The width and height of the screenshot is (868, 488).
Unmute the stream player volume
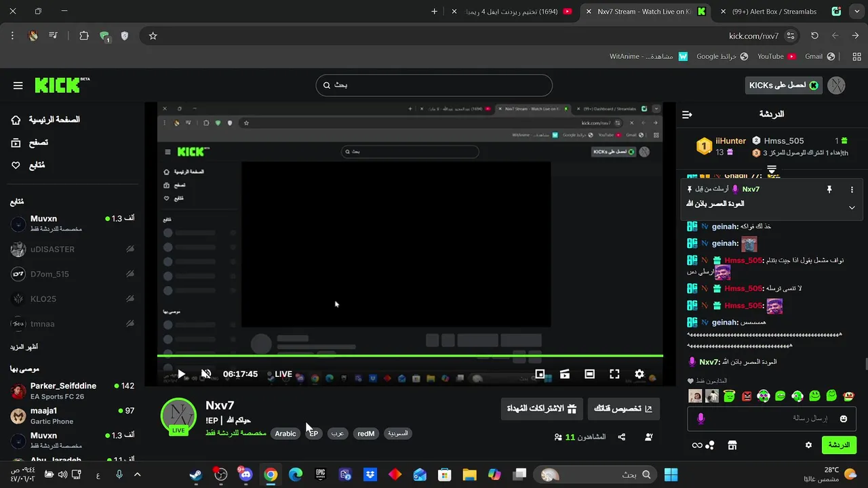[206, 374]
